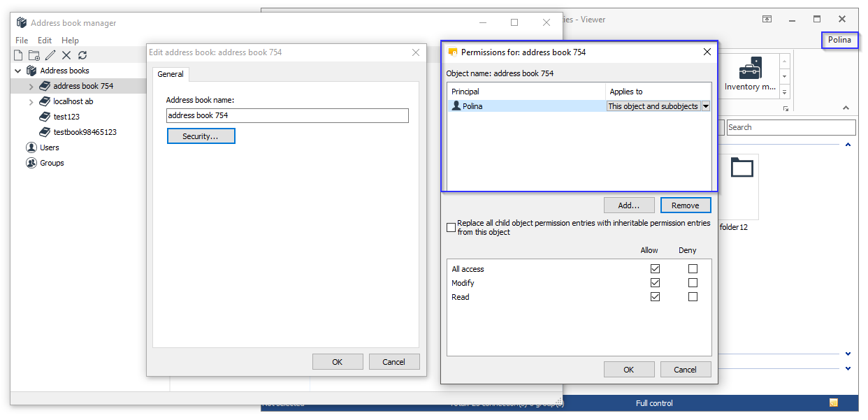Click the Address book name text field
Image resolution: width=868 pixels, height=420 pixels.
pyautogui.click(x=287, y=116)
